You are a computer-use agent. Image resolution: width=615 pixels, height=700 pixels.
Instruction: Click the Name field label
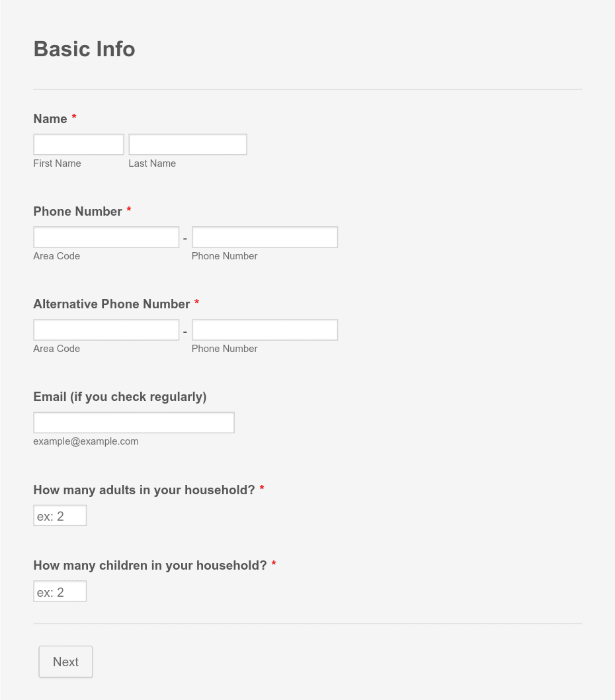coord(50,118)
